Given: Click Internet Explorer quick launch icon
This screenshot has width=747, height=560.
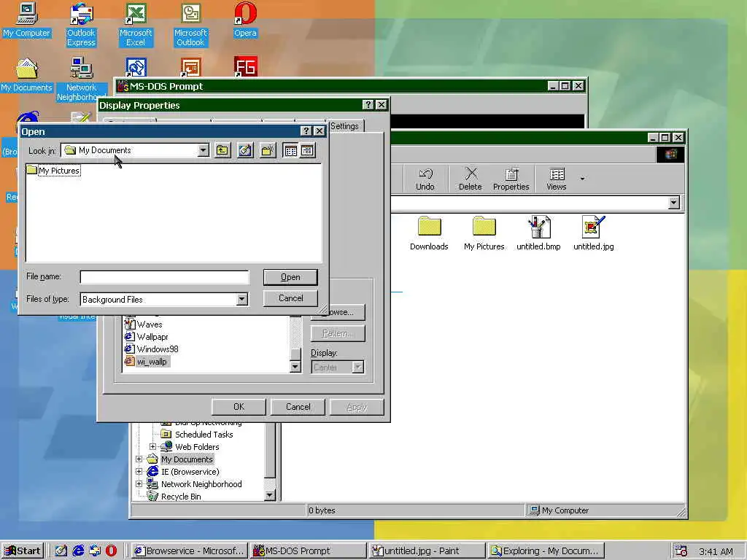Looking at the screenshot, I should tap(77, 551).
